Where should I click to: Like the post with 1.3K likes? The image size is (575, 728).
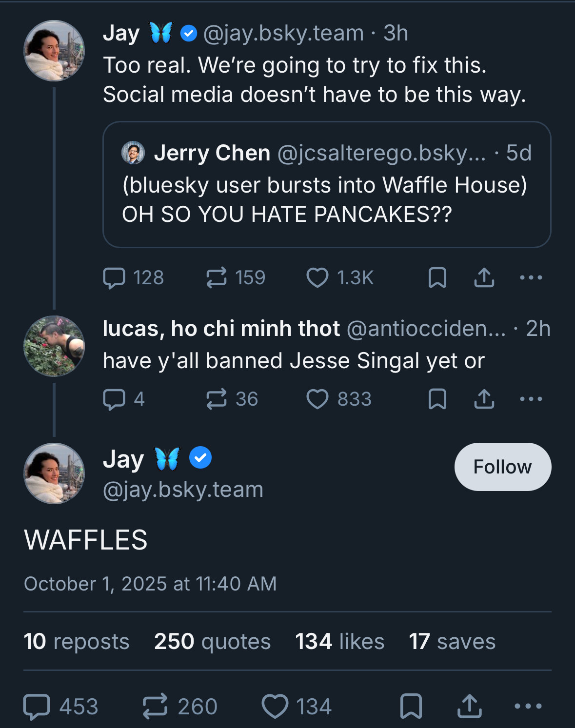click(x=317, y=278)
